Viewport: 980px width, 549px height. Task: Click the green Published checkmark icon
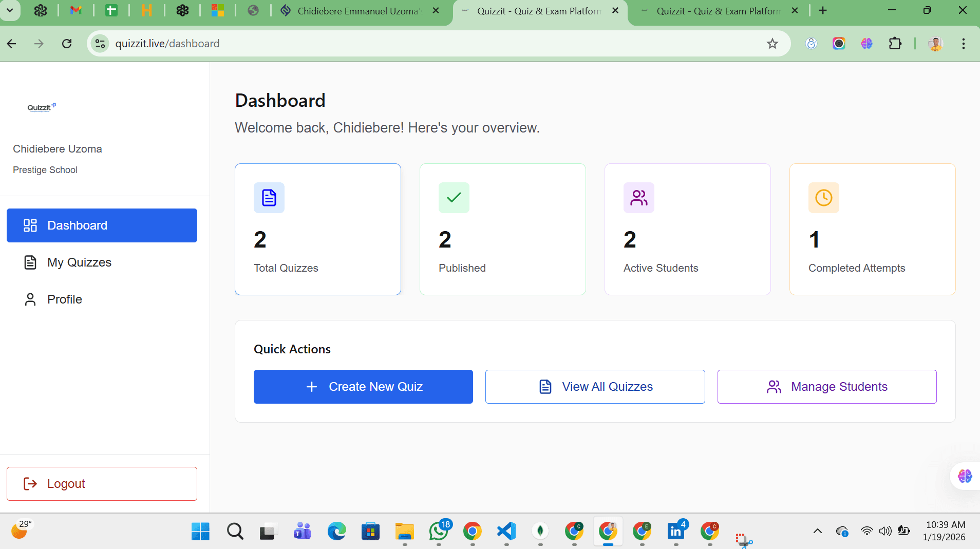(x=454, y=198)
